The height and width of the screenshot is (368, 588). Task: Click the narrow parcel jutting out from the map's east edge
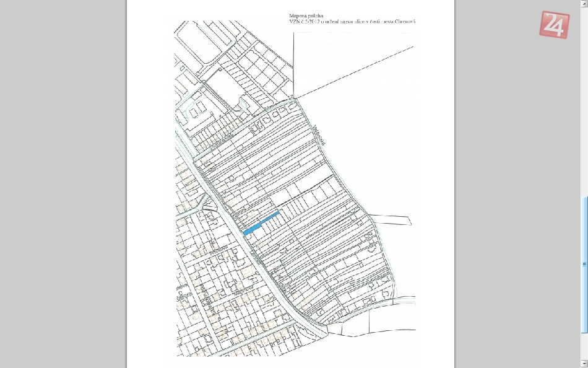(390, 219)
